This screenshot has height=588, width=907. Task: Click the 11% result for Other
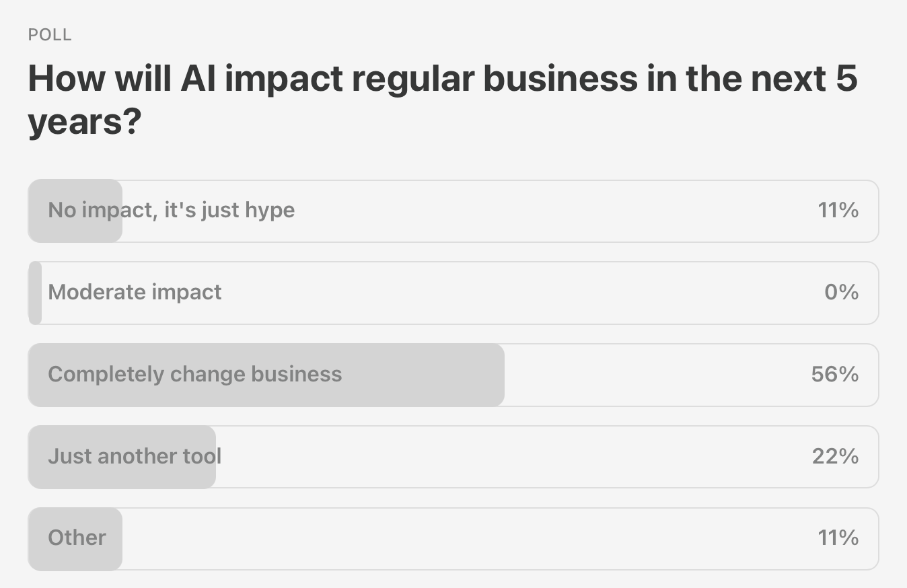(x=838, y=538)
